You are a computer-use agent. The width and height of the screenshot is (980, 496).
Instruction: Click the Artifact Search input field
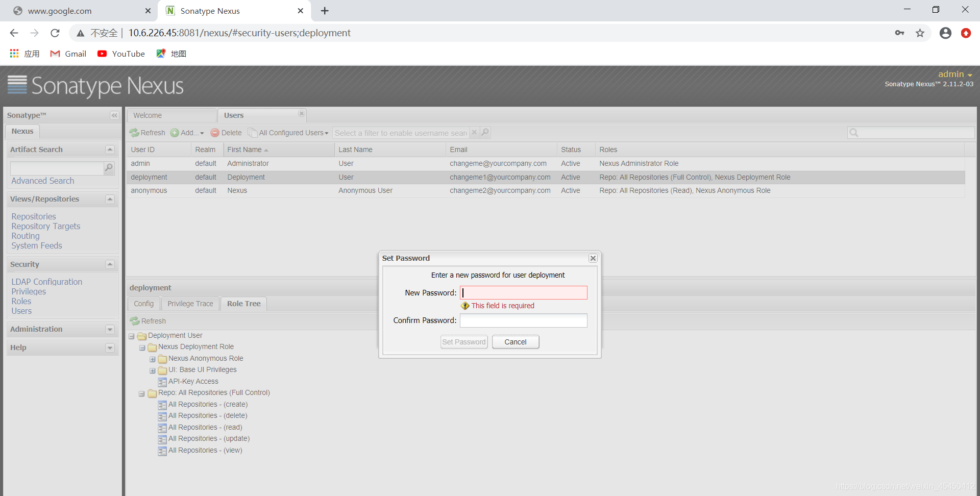pyautogui.click(x=57, y=168)
